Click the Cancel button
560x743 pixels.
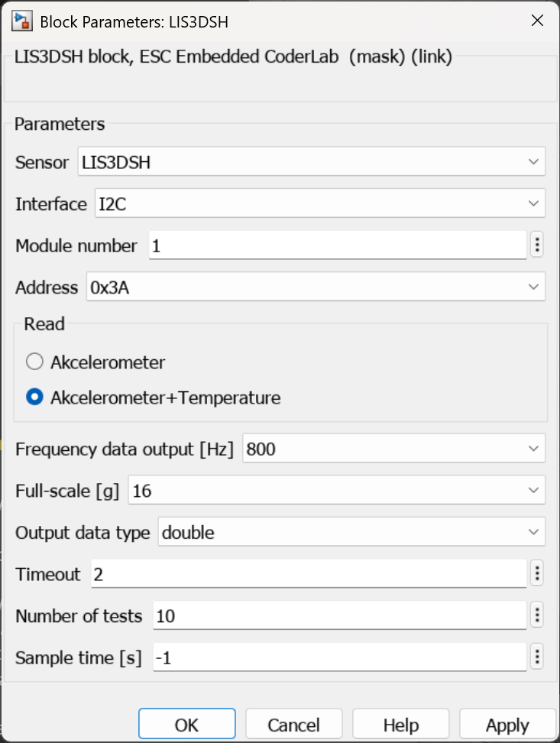tap(293, 724)
